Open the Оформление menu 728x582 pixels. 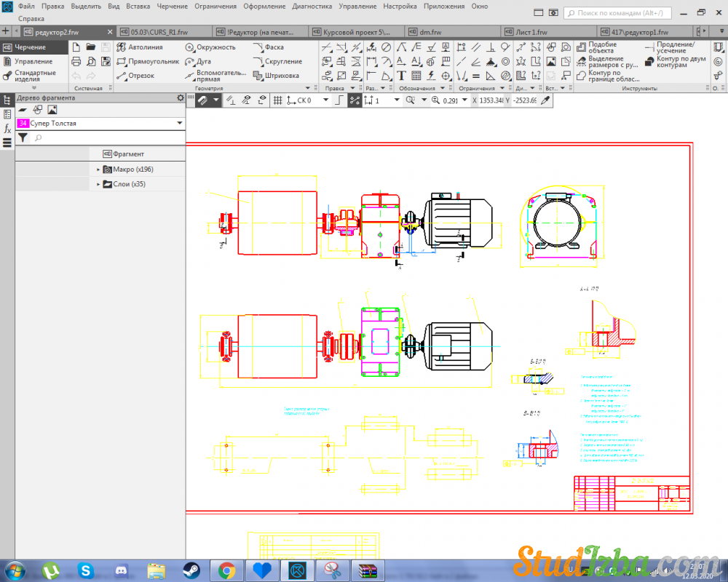264,6
